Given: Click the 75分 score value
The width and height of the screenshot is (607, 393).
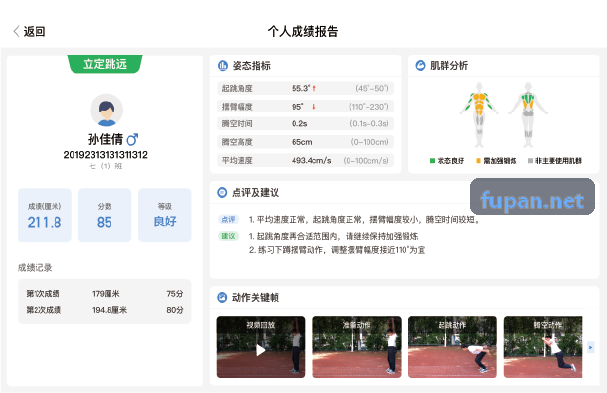Looking at the screenshot, I should 175,293.
